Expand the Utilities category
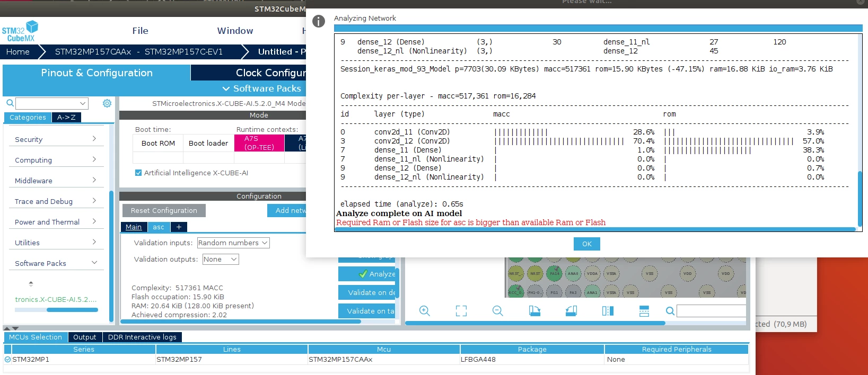The width and height of the screenshot is (868, 375). coord(56,243)
